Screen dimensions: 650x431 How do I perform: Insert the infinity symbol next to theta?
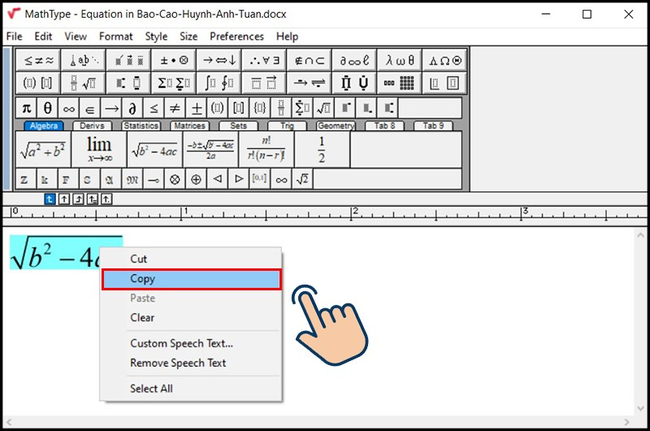pos(68,108)
